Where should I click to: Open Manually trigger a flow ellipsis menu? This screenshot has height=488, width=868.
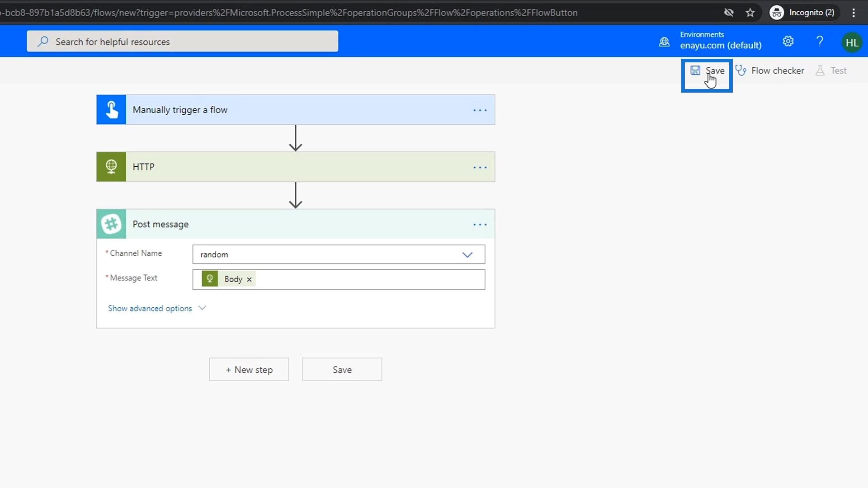(x=480, y=110)
